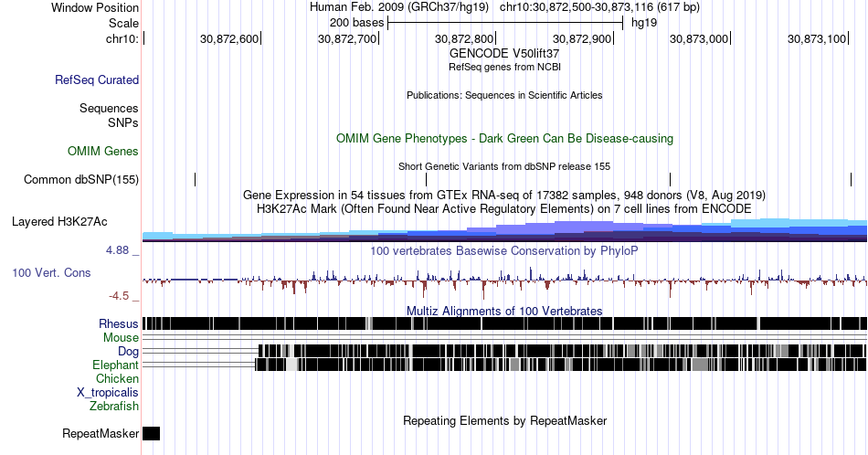Click the X_tropicalis alignment label
Viewport: 868px width, 455px height.
108,393
